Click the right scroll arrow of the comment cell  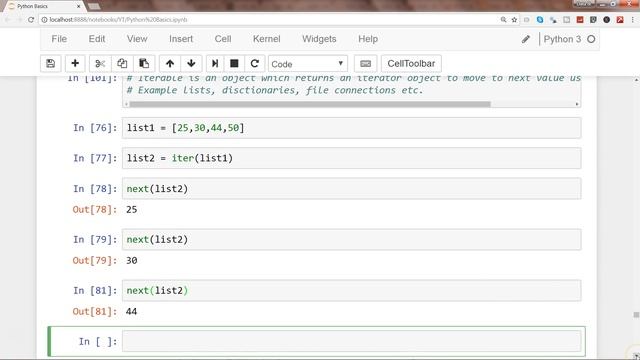tap(577, 104)
